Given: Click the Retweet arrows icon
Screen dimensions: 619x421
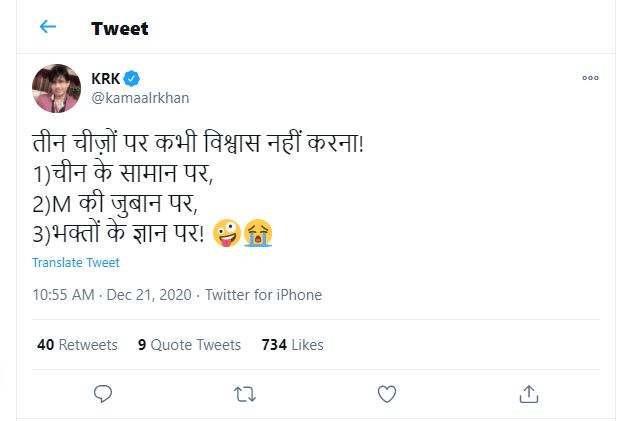Looking at the screenshot, I should (x=244, y=394).
